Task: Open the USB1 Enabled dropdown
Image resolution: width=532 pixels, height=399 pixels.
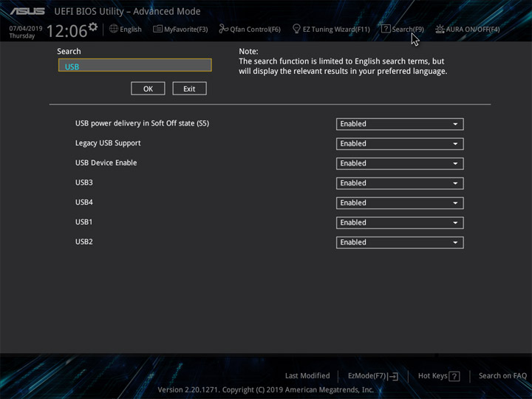Action: (400, 222)
